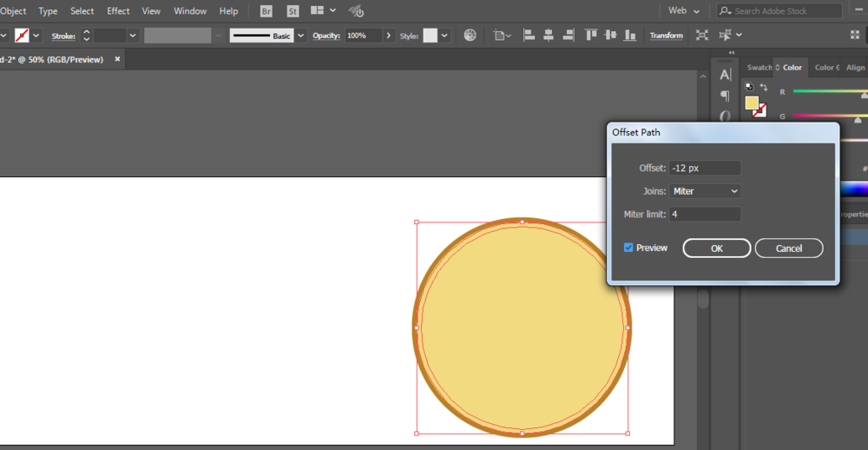
Task: Open the Basic brush definition dropdown
Action: 300,36
